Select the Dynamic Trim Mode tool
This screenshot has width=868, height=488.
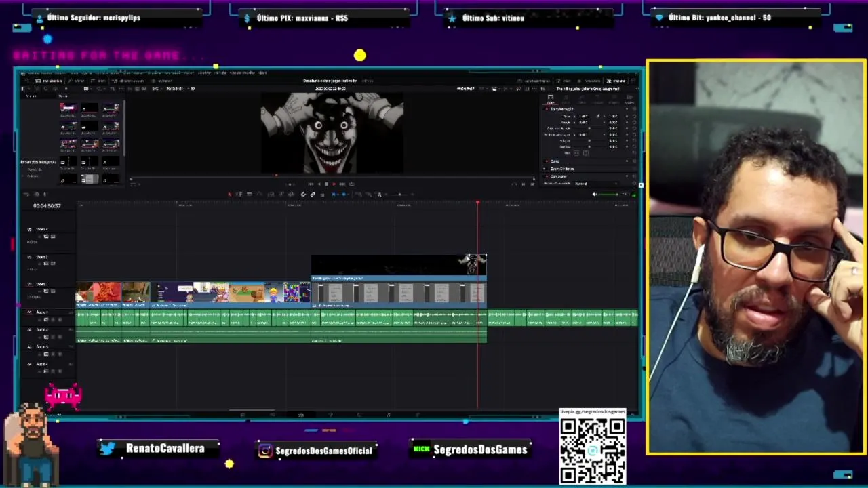click(x=249, y=195)
